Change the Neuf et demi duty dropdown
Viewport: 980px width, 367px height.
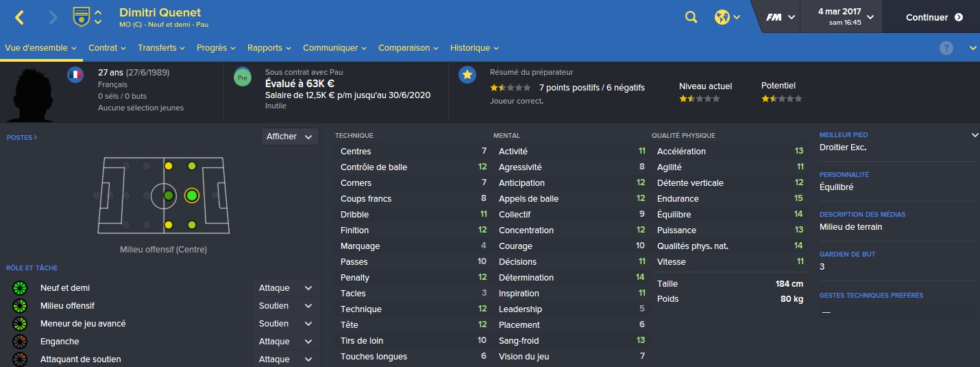tap(286, 288)
